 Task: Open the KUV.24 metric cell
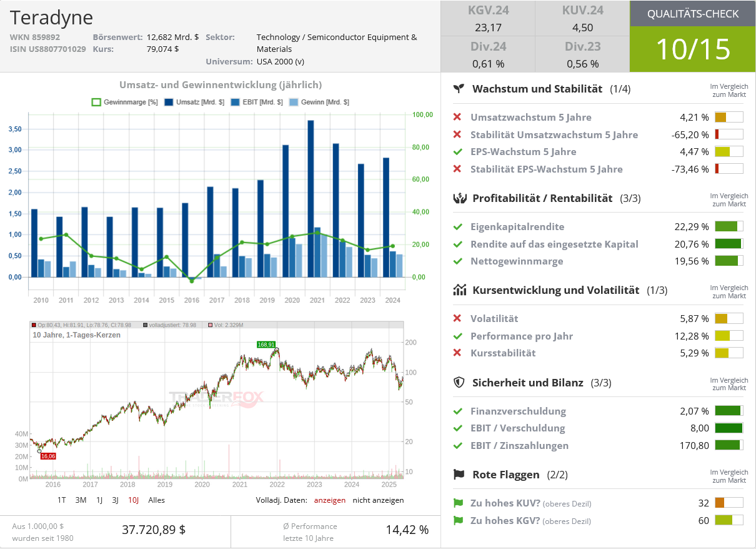[x=582, y=18]
